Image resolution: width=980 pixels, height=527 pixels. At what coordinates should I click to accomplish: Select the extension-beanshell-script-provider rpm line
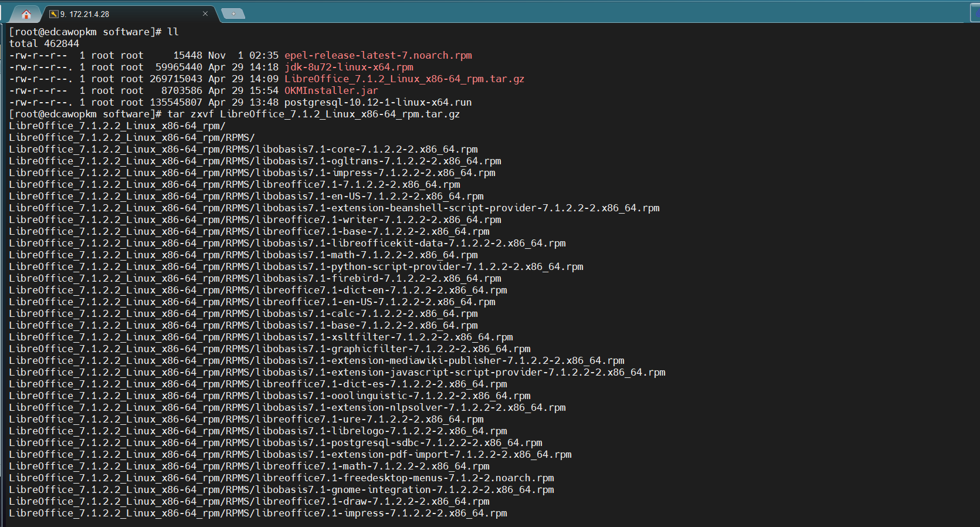click(x=334, y=208)
